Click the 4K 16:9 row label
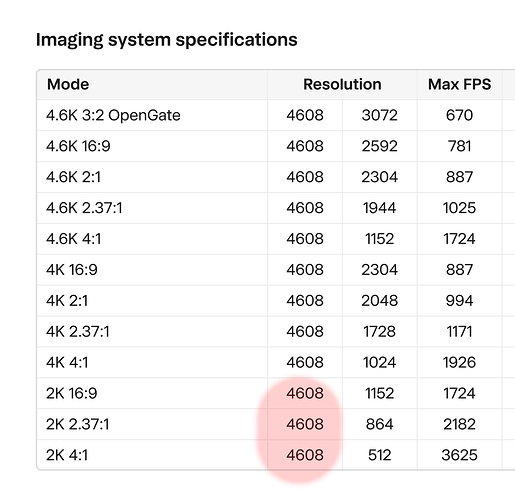Image resolution: width=515 pixels, height=500 pixels. pos(72,270)
